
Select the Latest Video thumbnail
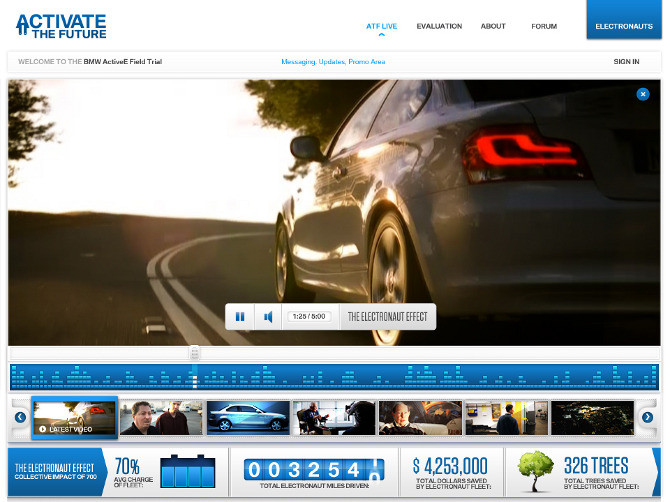(75, 418)
